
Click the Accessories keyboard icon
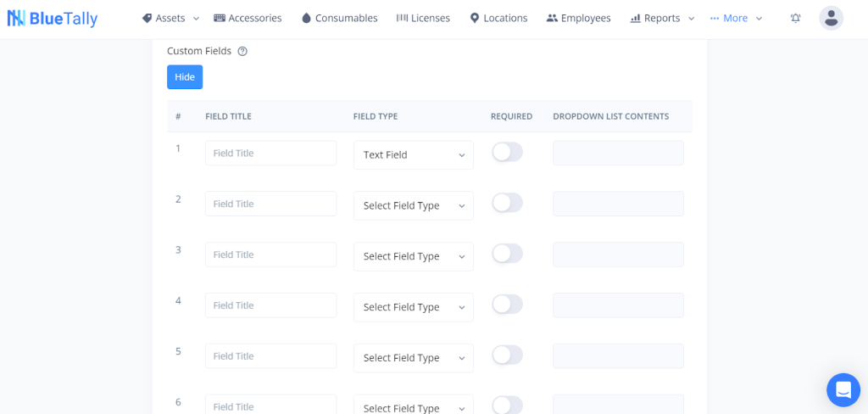[x=220, y=18]
